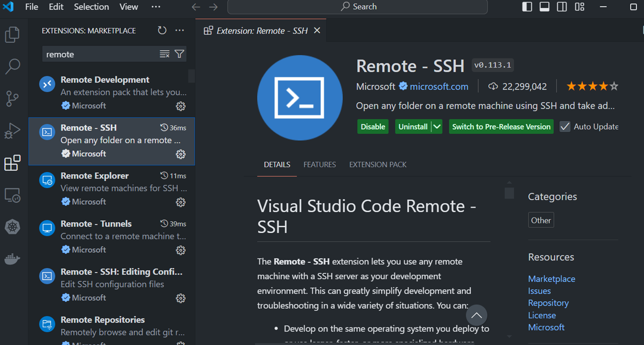
Task: Select the Other category tag
Action: pyautogui.click(x=541, y=220)
